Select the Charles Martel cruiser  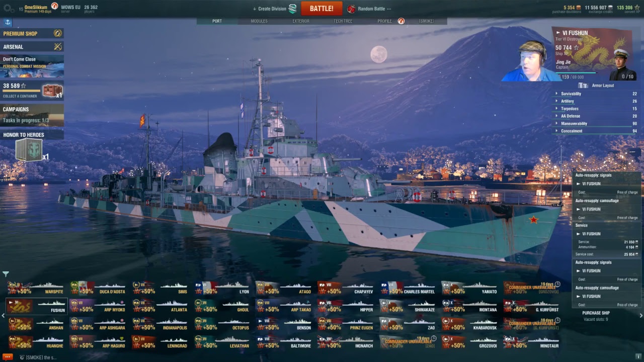click(407, 289)
